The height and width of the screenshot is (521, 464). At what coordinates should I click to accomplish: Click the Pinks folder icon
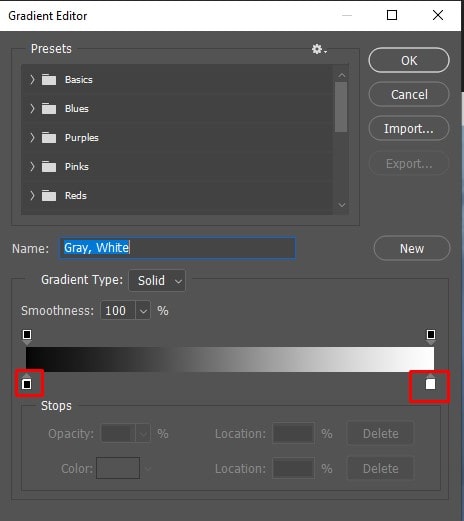(x=49, y=167)
